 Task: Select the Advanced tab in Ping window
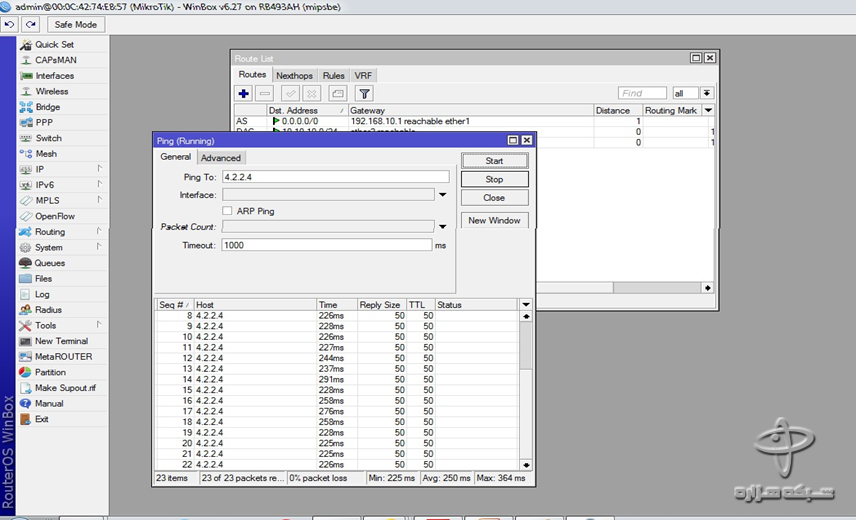[x=221, y=158]
